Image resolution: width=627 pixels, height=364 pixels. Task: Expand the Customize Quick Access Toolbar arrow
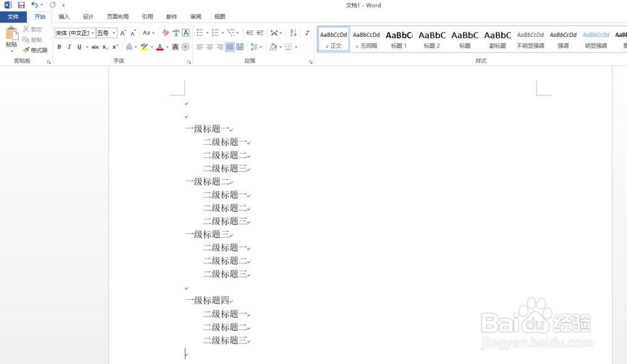pos(63,5)
